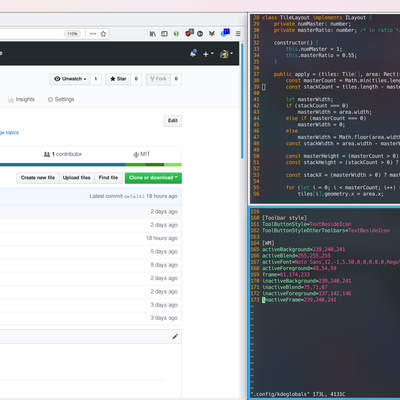The width and height of the screenshot is (400, 400).
Task: Click the Create new file button
Action: pyautogui.click(x=38, y=178)
